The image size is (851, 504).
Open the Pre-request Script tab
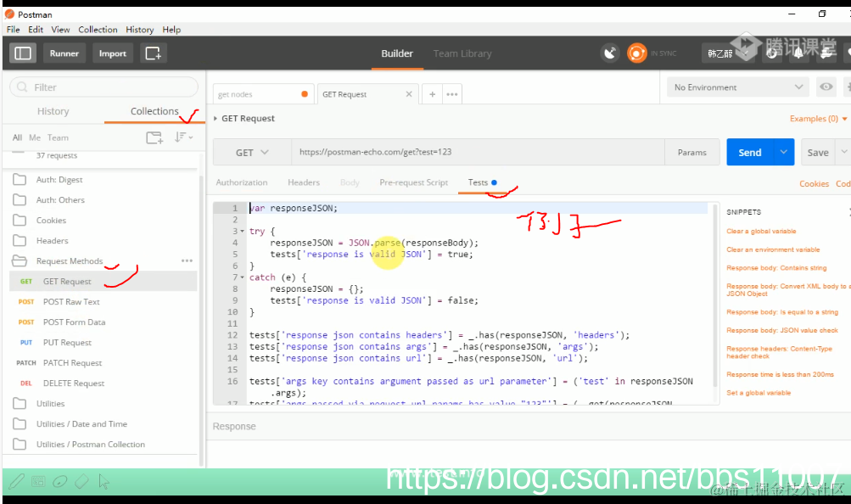point(413,182)
